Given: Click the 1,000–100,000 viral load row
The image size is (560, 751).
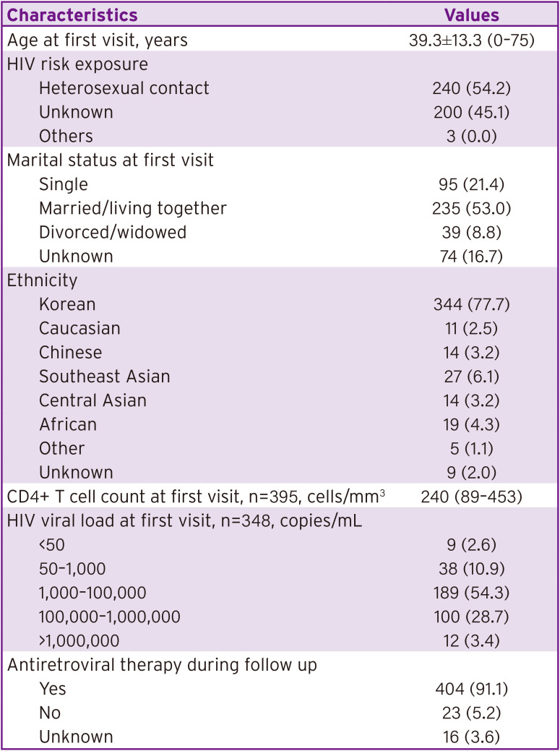Looking at the screenshot, I should (x=92, y=593).
